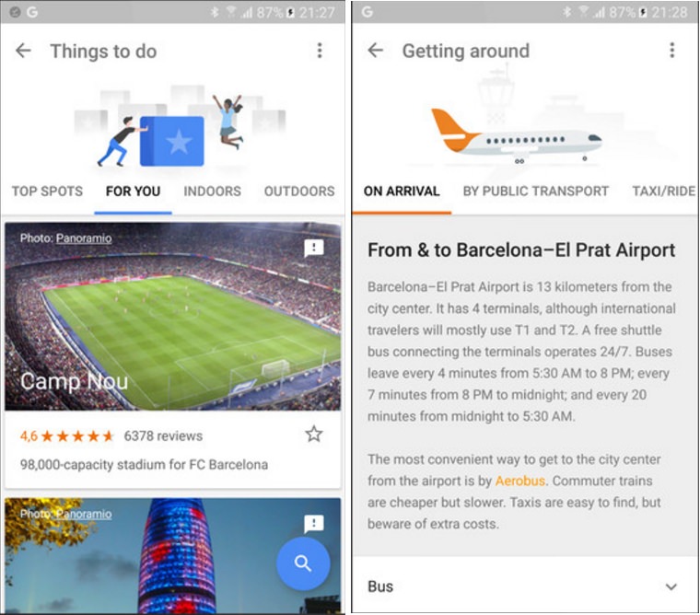Tap the blue floating search button
Screen dimensions: 700x615
tap(303, 563)
